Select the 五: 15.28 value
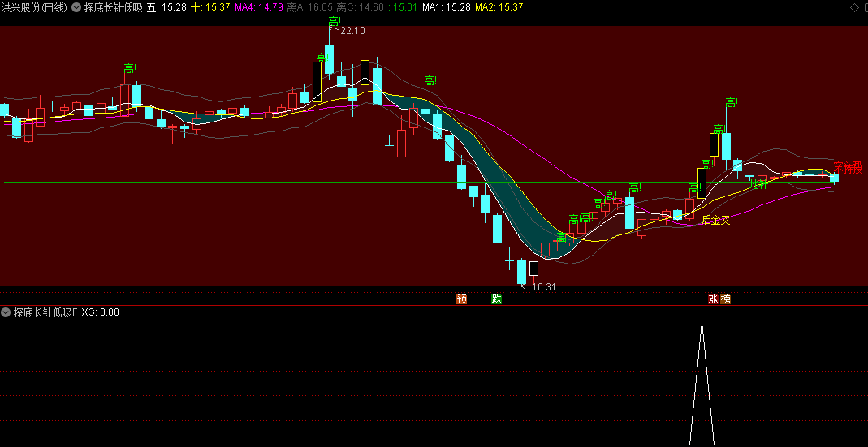The image size is (868, 447). (x=166, y=8)
